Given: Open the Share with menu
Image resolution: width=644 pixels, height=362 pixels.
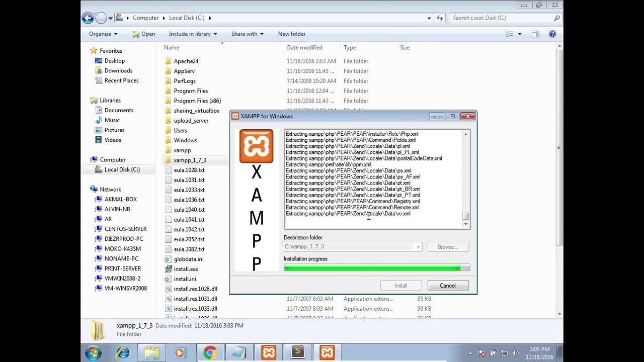Looking at the screenshot, I should 247,34.
